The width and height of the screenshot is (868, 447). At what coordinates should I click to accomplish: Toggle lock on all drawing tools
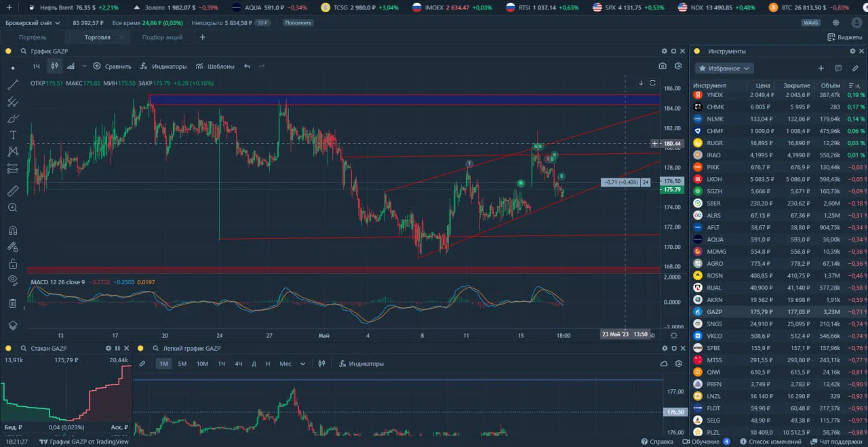click(13, 264)
